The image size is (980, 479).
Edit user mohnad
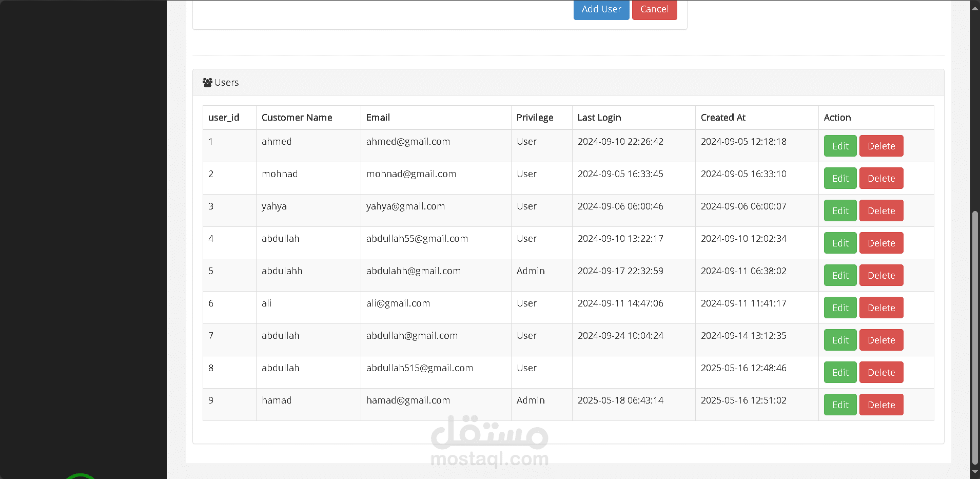(x=840, y=178)
